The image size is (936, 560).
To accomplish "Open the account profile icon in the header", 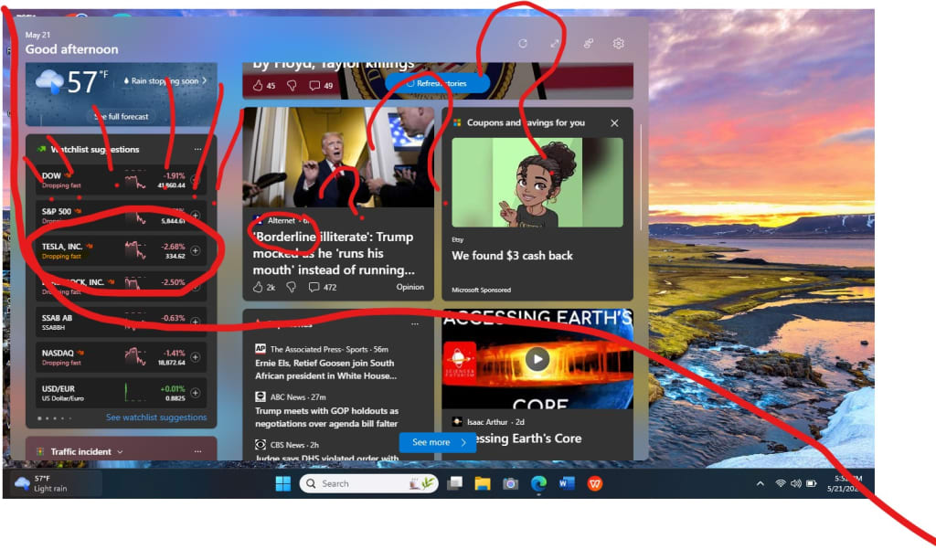I will tap(588, 44).
